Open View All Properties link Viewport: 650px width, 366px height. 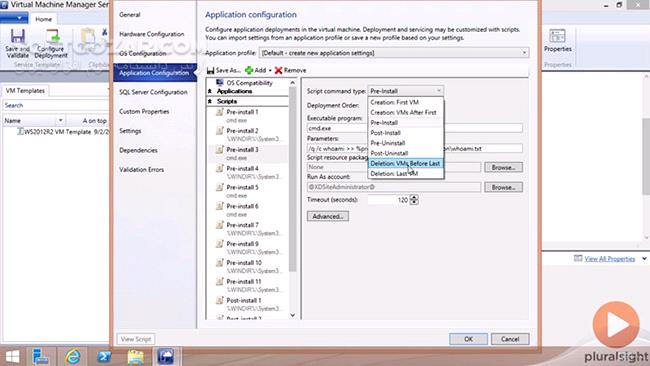click(609, 259)
